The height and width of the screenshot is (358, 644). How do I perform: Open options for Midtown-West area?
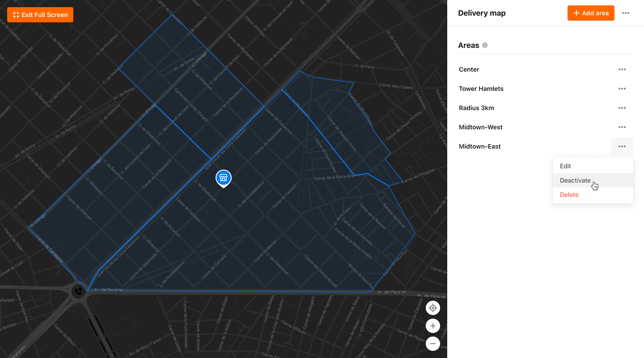coord(622,127)
